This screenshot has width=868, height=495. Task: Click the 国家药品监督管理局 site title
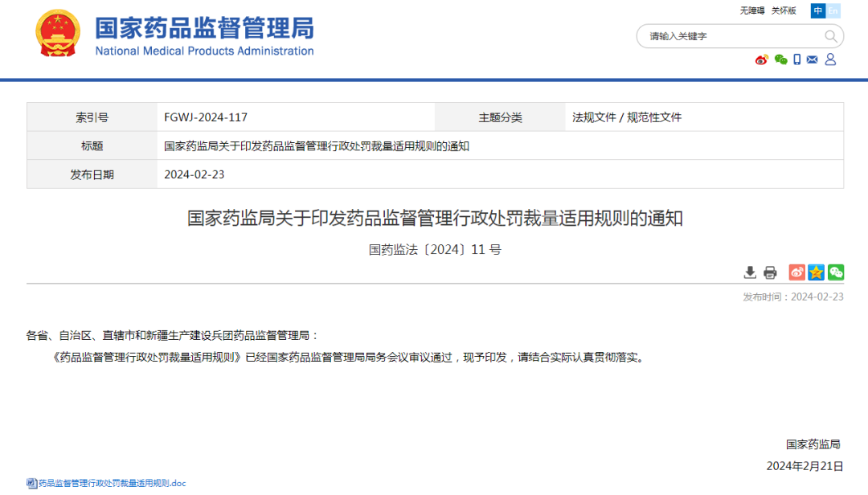point(204,28)
